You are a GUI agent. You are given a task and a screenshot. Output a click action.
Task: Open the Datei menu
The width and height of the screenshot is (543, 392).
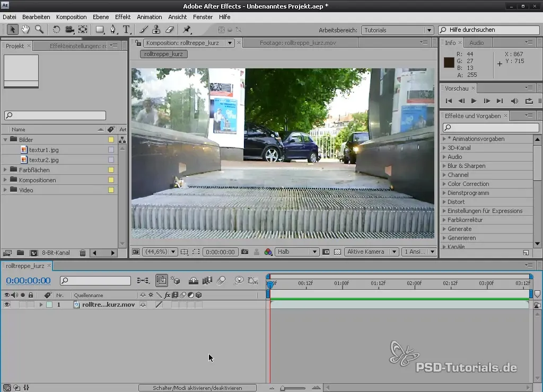click(10, 17)
